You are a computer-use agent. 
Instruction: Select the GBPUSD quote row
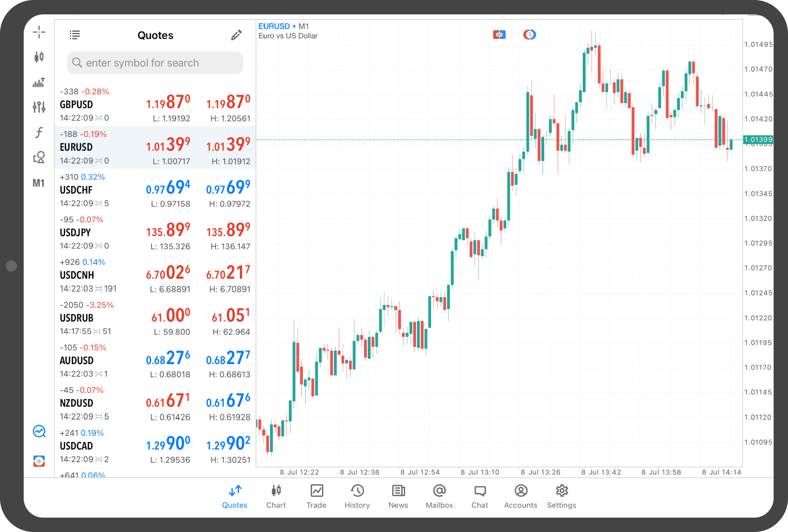155,105
